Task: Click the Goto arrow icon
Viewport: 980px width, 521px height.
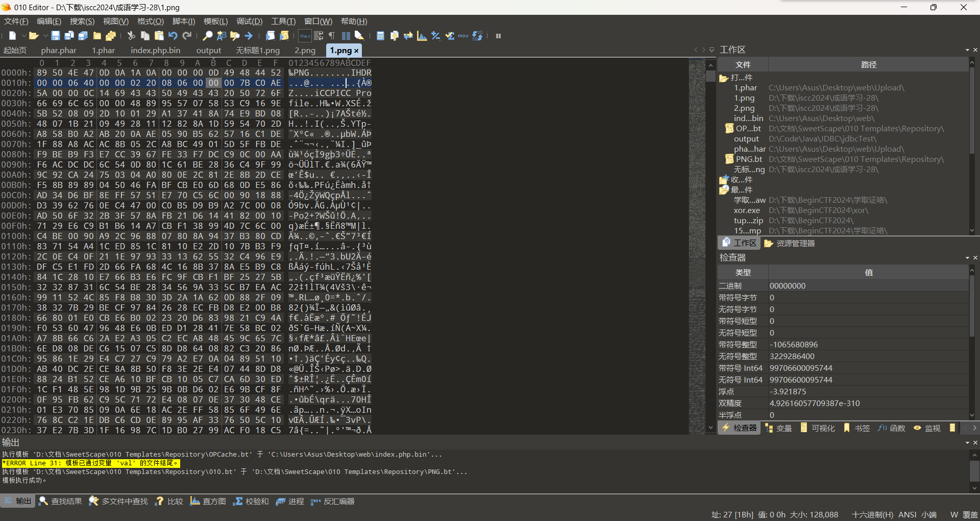Action: click(249, 36)
